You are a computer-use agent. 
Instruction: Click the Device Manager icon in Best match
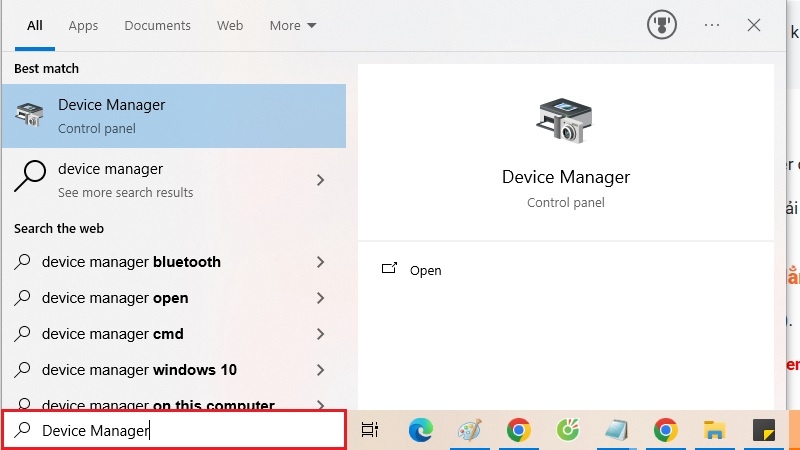29,114
